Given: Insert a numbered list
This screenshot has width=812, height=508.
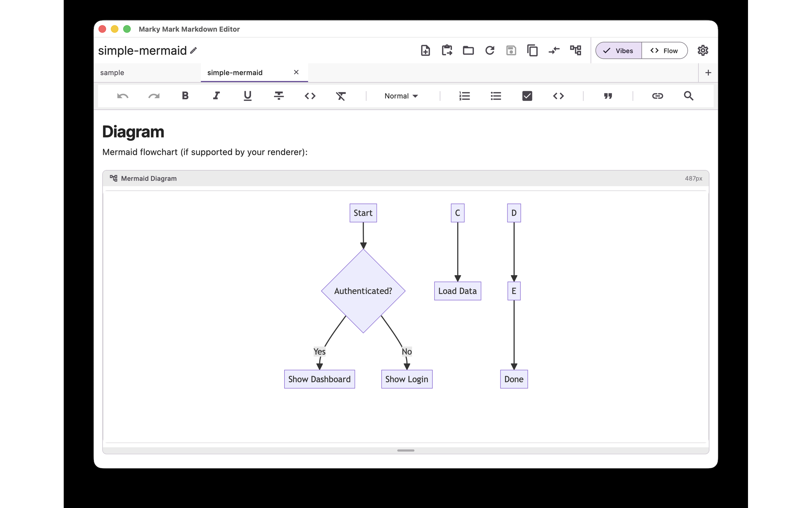Looking at the screenshot, I should coord(464,96).
